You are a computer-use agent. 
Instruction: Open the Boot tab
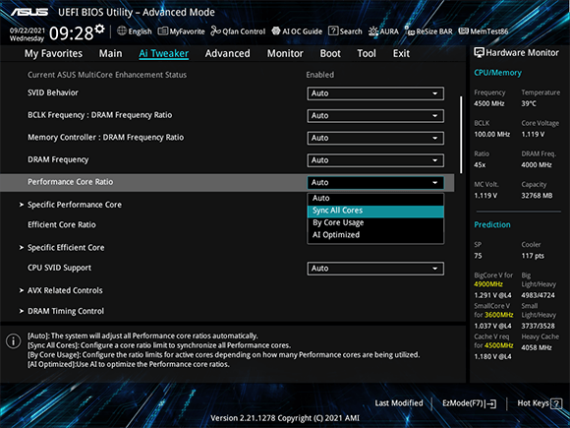coord(330,53)
